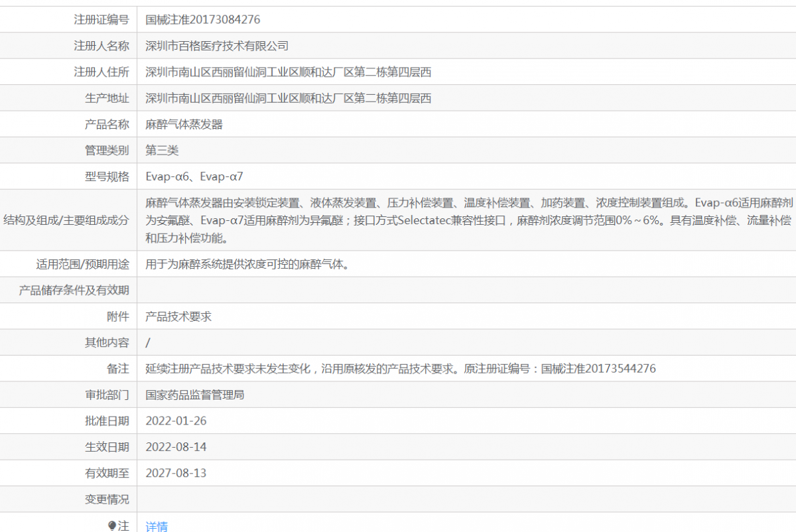Click the 管理类别 label
This screenshot has height=532, width=796.
pos(107,150)
